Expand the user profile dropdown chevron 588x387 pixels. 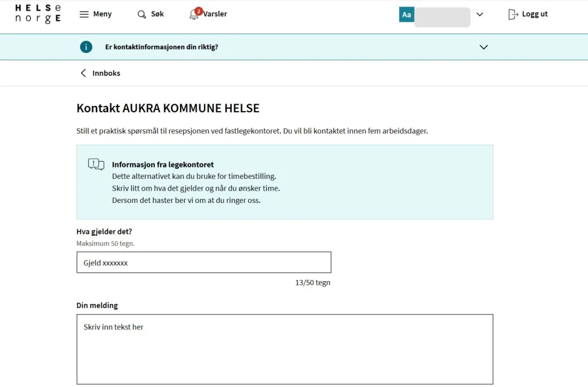click(x=480, y=15)
